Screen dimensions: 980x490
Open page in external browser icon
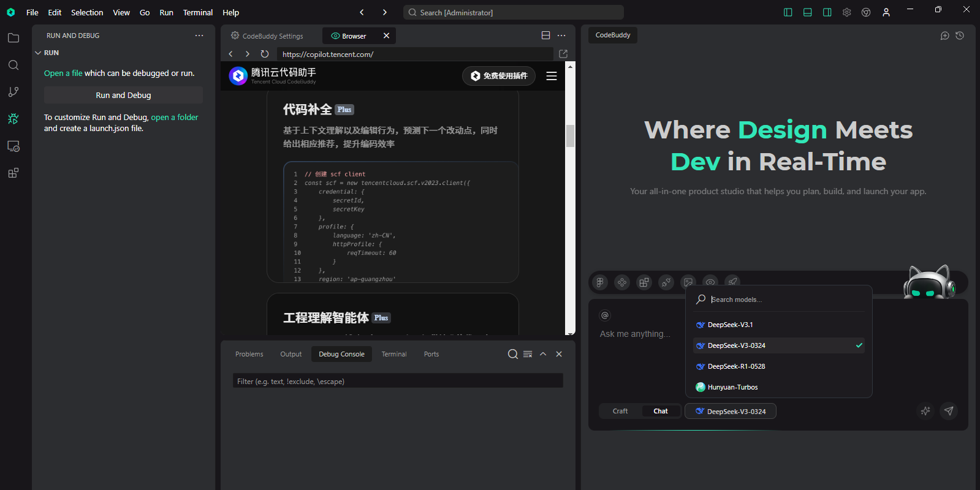[x=563, y=54]
